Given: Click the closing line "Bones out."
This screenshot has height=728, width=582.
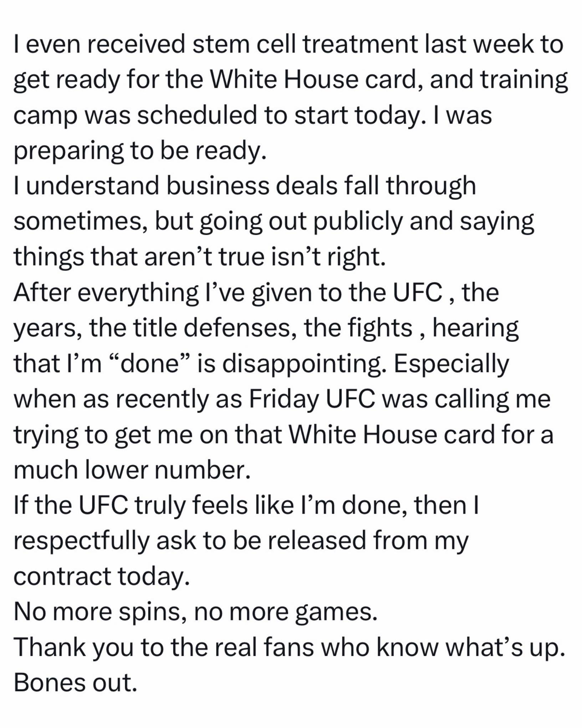Looking at the screenshot, I should point(75,683).
